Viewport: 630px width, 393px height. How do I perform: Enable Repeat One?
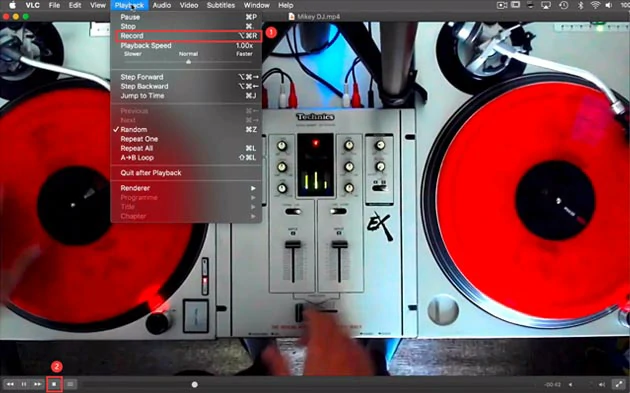(186, 139)
